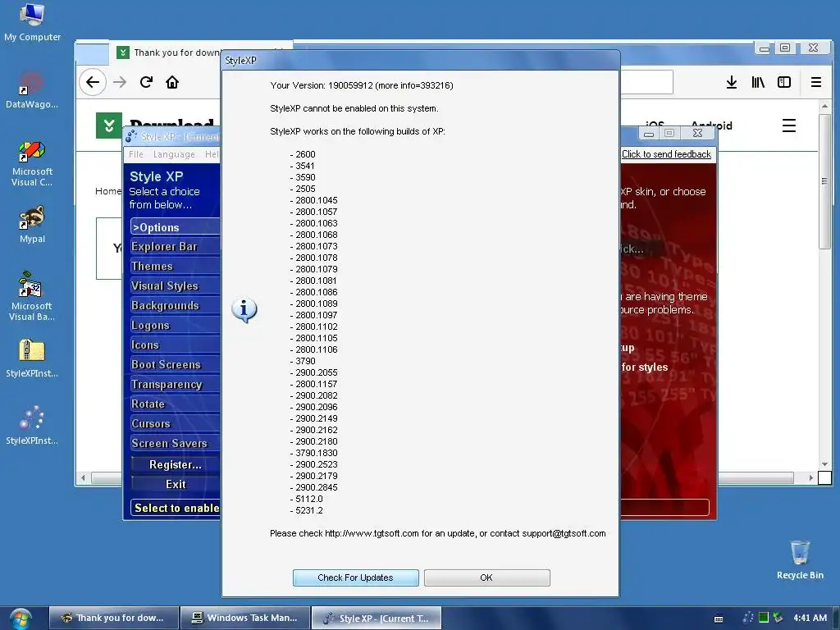Open Microsoft Visual C++ desktop shortcut

pyautogui.click(x=32, y=163)
